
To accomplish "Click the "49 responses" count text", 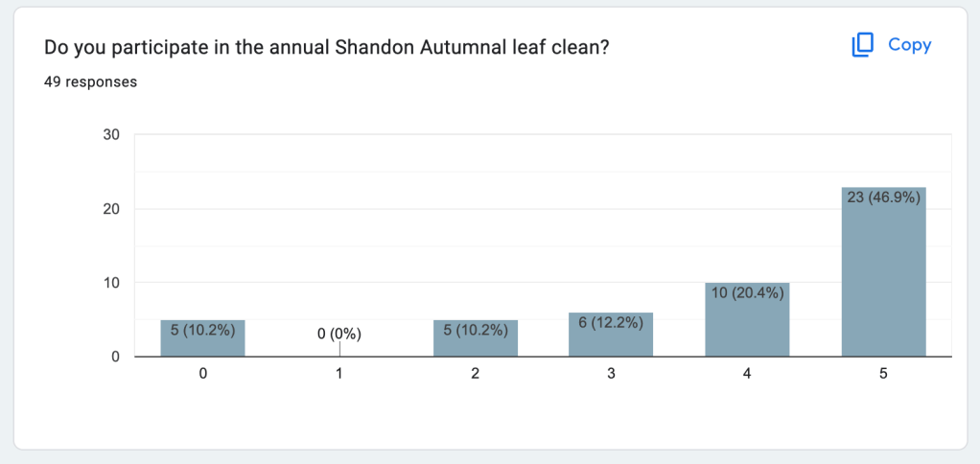I will tap(90, 81).
